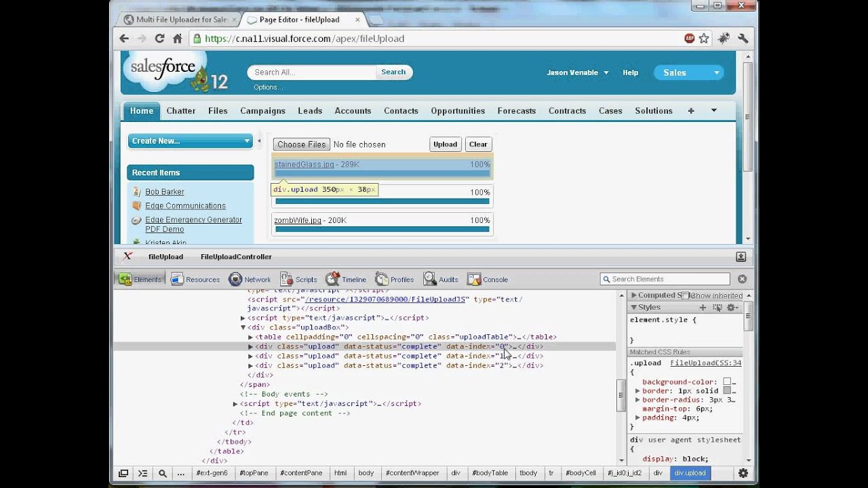The height and width of the screenshot is (488, 868).
Task: Open the FileUploadController tab
Action: click(236, 257)
